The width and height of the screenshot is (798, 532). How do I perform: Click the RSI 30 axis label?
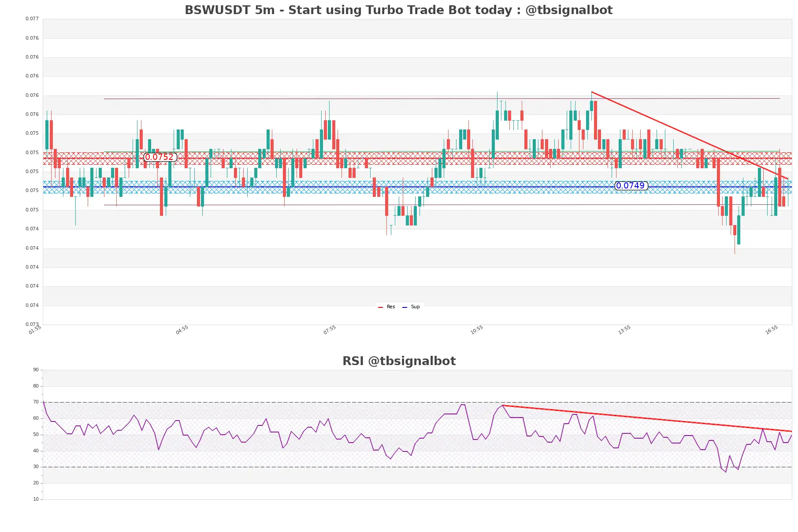(x=36, y=467)
